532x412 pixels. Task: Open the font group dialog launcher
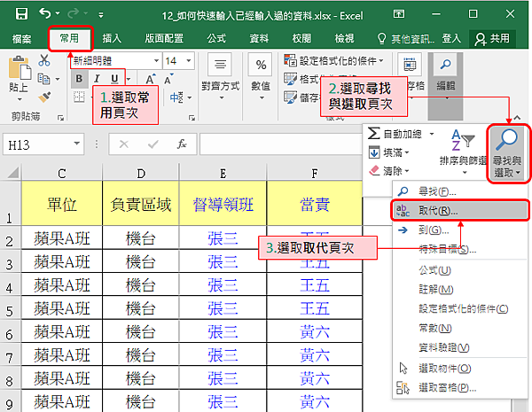192,118
